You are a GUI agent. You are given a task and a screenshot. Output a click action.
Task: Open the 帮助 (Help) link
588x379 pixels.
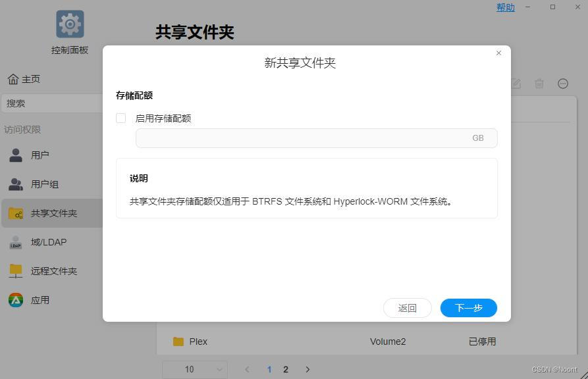coord(505,7)
